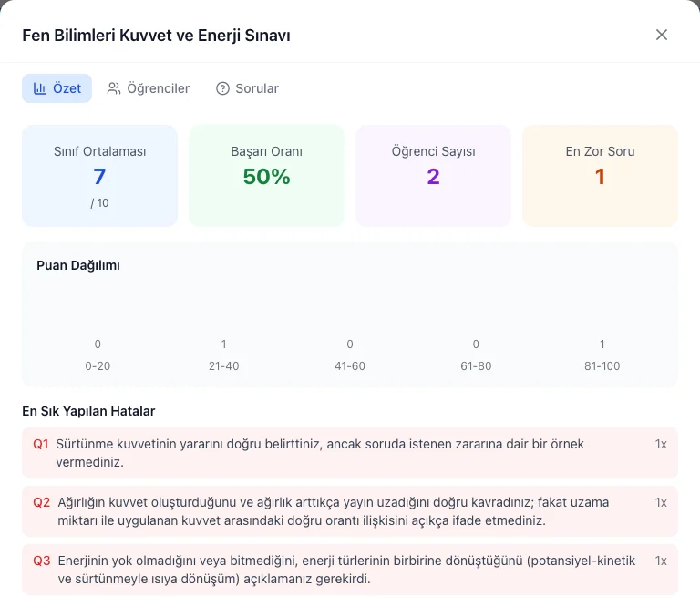Select the Q2 common mistake row
Screen dimensions: 700x607
tap(350, 511)
